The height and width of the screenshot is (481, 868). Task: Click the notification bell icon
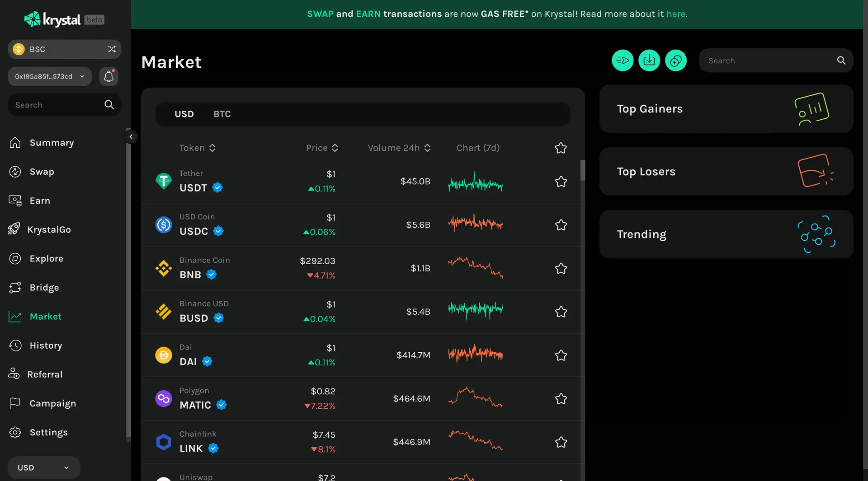(x=108, y=76)
